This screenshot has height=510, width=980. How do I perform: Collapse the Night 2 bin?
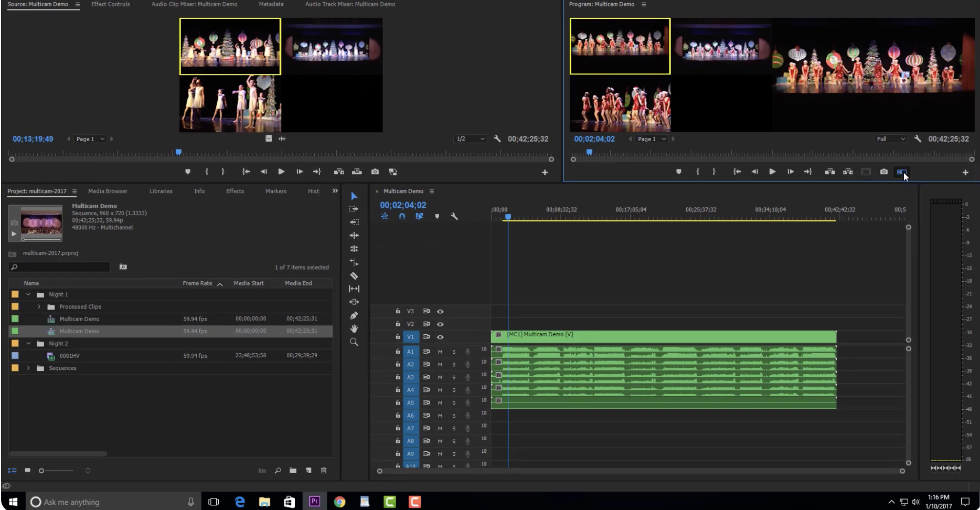point(28,344)
